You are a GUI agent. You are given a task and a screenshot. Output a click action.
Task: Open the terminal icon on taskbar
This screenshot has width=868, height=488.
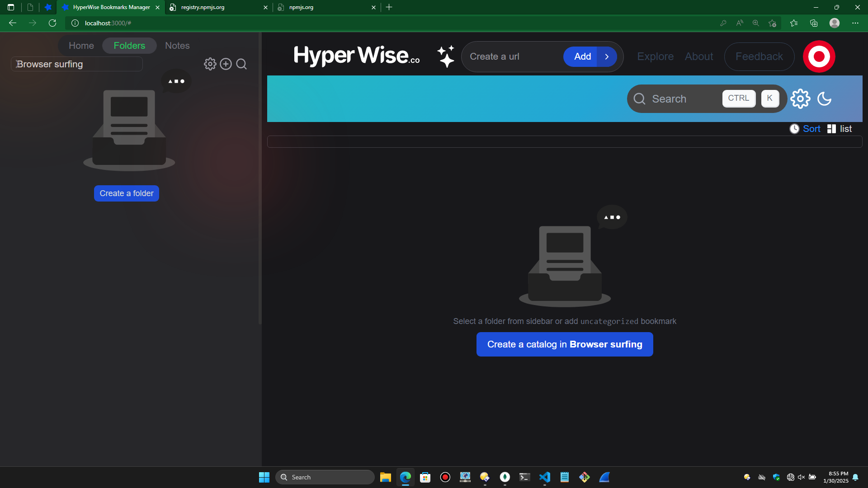[x=524, y=477]
